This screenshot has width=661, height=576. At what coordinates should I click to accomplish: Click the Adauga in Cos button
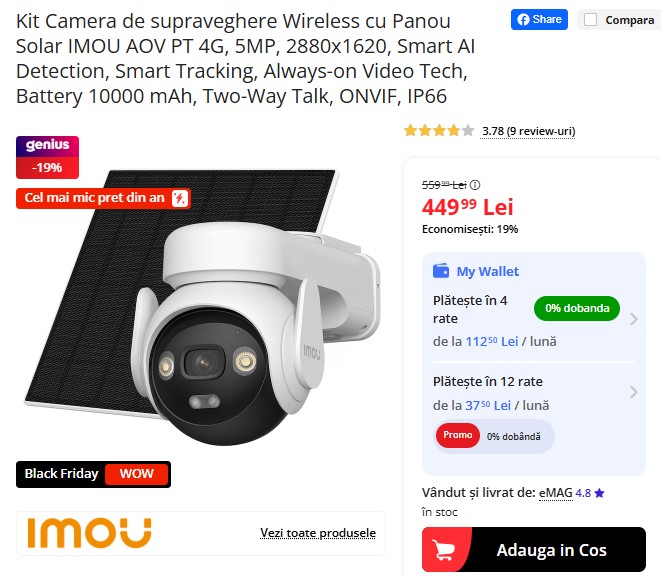click(534, 549)
